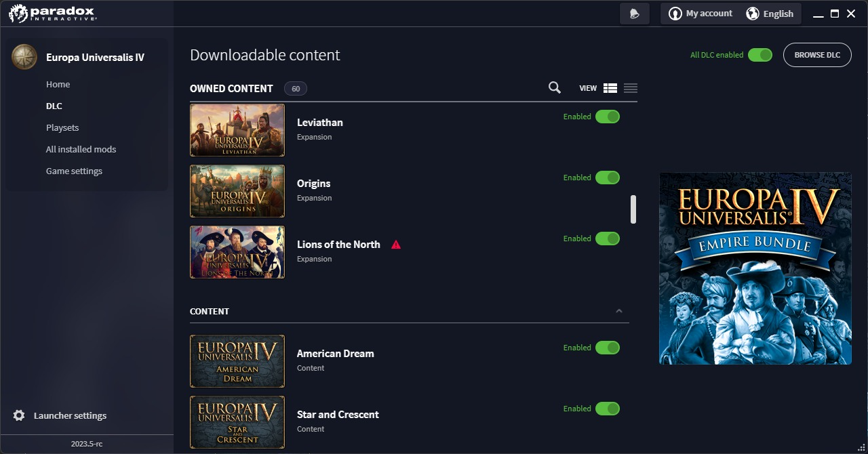Click the Lions of the North warning icon
The width and height of the screenshot is (868, 454).
[x=396, y=245]
